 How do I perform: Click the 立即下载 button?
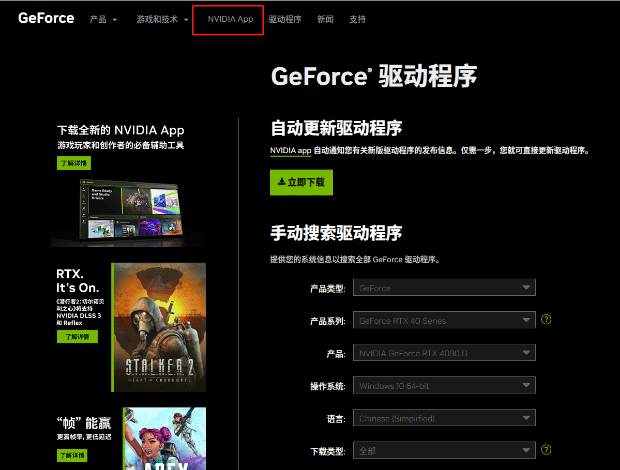pyautogui.click(x=301, y=182)
